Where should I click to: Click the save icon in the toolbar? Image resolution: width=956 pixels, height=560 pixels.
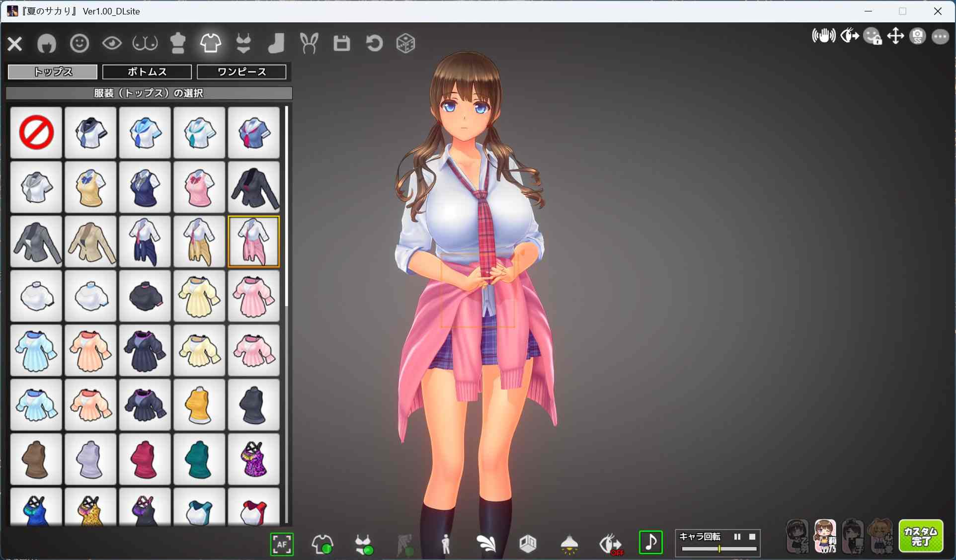(x=341, y=43)
